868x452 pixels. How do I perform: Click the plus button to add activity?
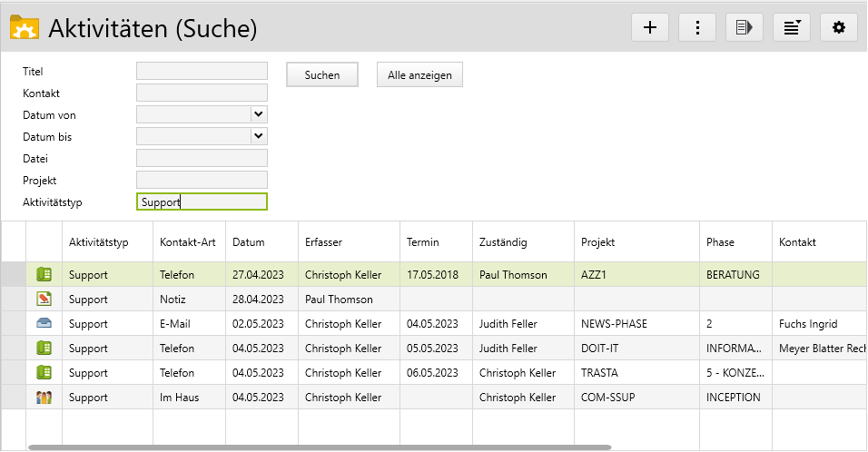[x=650, y=27]
